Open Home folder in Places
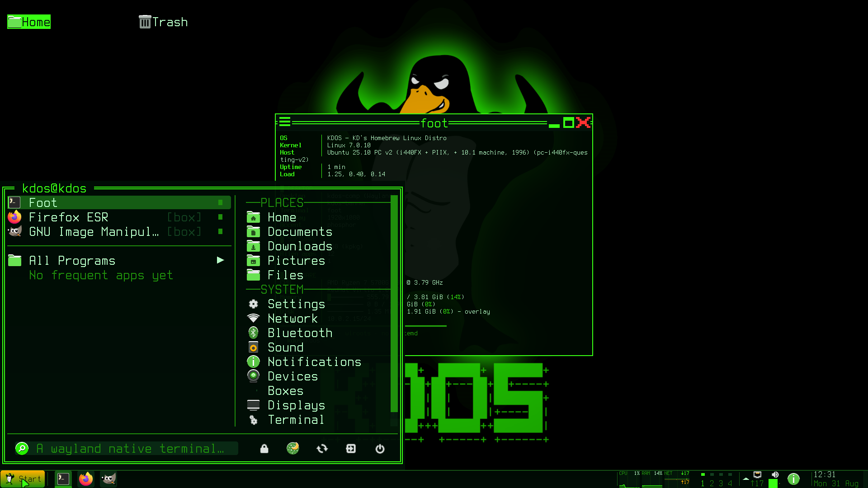The height and width of the screenshot is (488, 868). [318, 217]
